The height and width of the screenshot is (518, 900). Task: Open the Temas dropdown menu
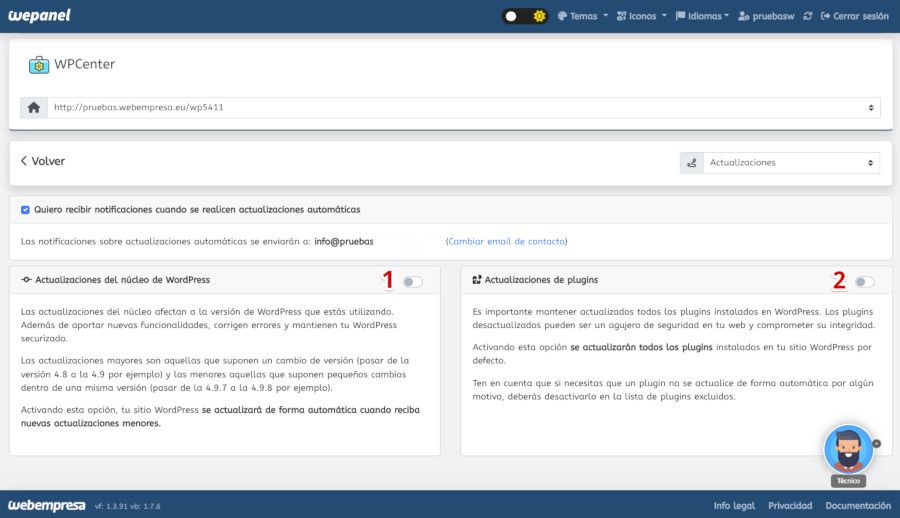(x=583, y=16)
